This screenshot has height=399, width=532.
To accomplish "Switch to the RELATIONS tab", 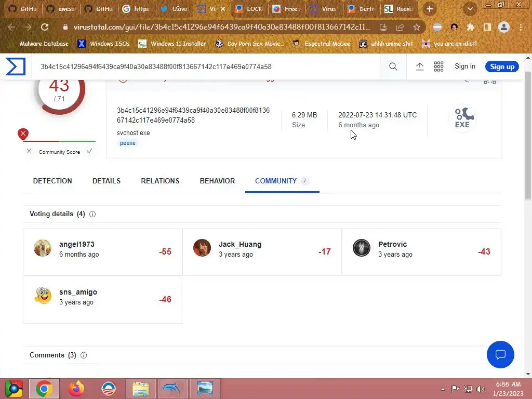I will [160, 181].
